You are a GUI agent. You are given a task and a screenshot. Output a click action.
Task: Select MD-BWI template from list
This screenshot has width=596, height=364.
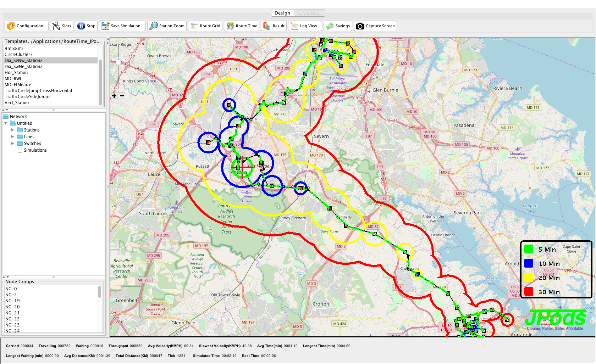pyautogui.click(x=13, y=79)
